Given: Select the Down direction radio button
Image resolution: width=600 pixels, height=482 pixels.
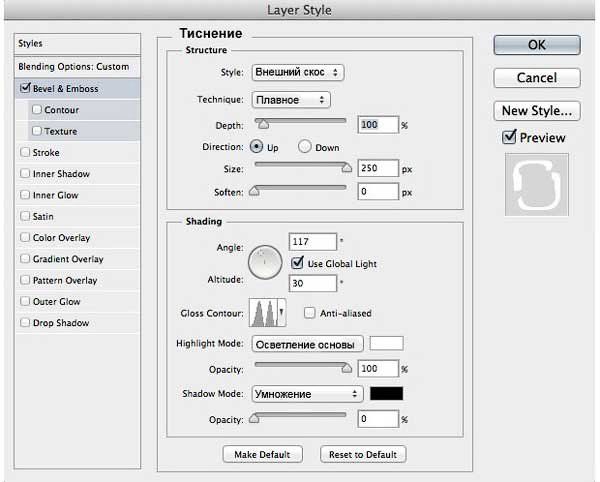Looking at the screenshot, I should 304,147.
